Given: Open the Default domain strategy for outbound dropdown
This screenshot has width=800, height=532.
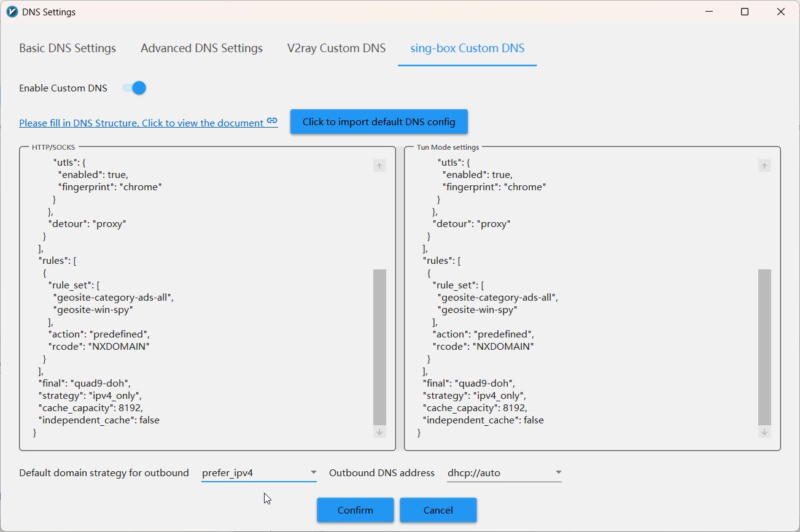Looking at the screenshot, I should 259,472.
